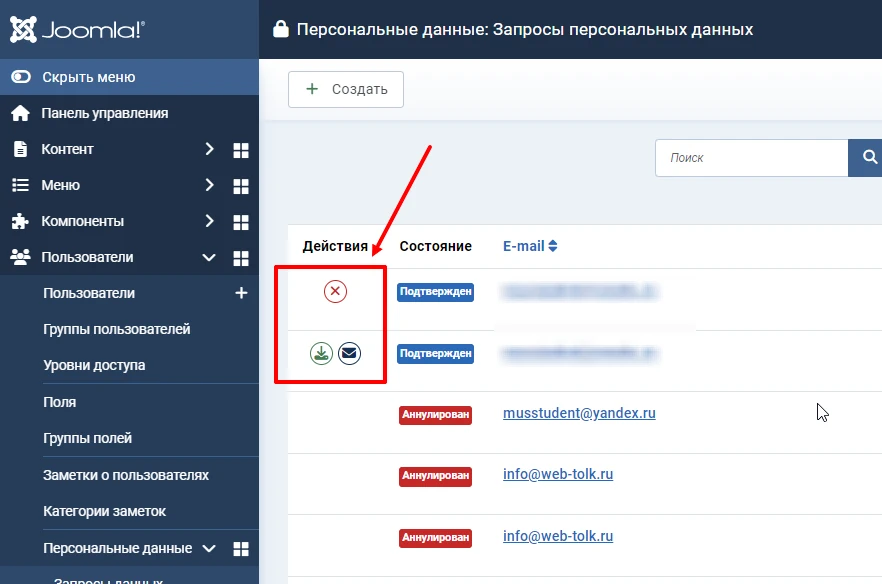The image size is (882, 584).
Task: Click Подтвержден badge beside the download icon
Action: tap(435, 354)
